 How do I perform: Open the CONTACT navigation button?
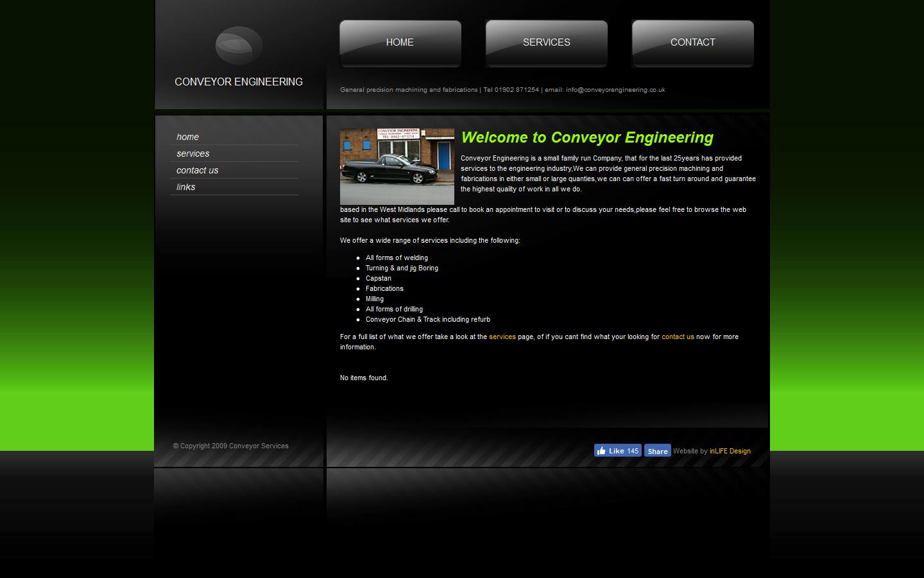click(x=692, y=42)
